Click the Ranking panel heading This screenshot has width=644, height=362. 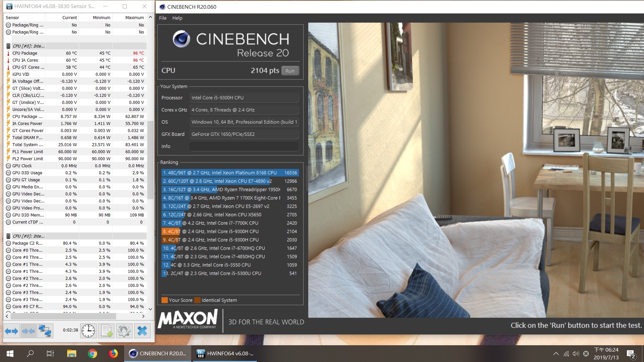pos(169,162)
